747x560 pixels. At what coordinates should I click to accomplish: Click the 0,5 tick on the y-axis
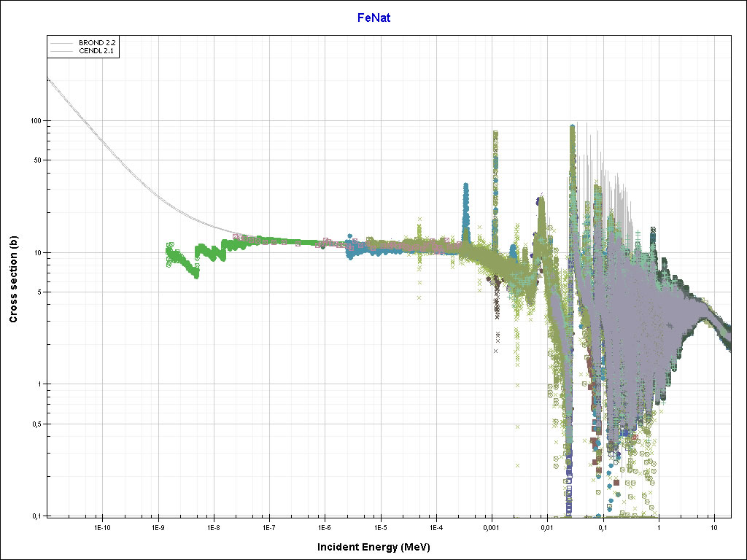tap(38, 424)
